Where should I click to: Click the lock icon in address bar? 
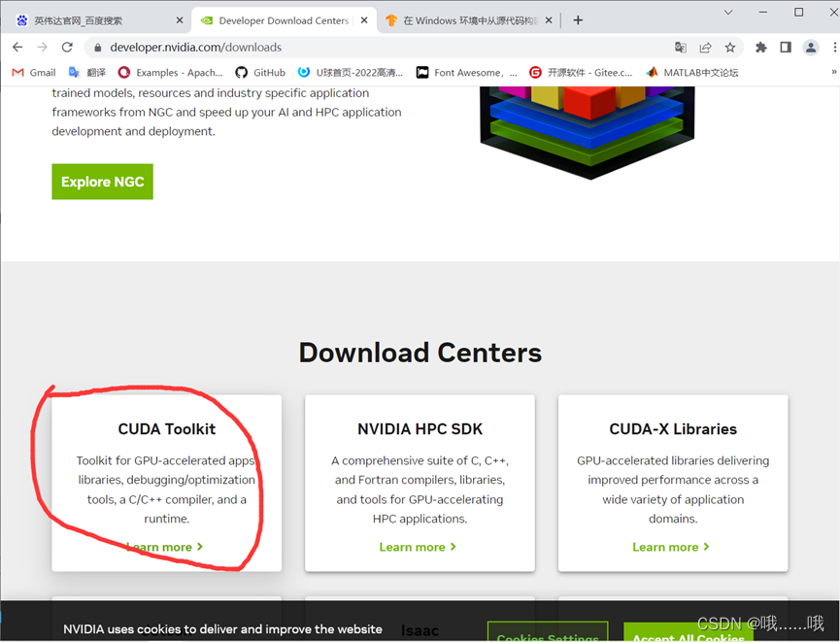tap(97, 48)
